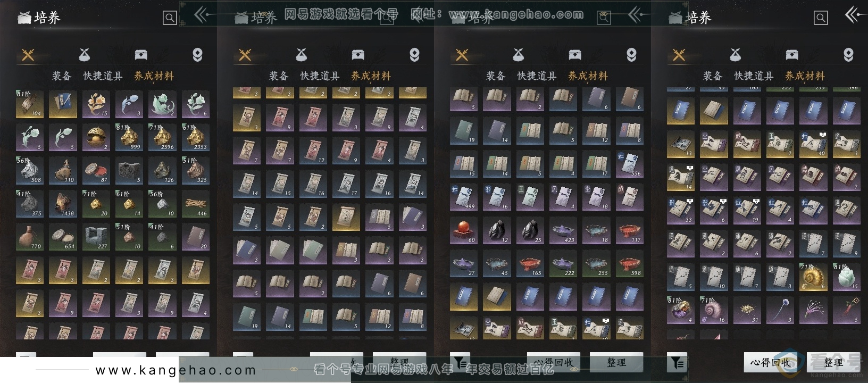Select the golden spark item with count 31

(747, 310)
